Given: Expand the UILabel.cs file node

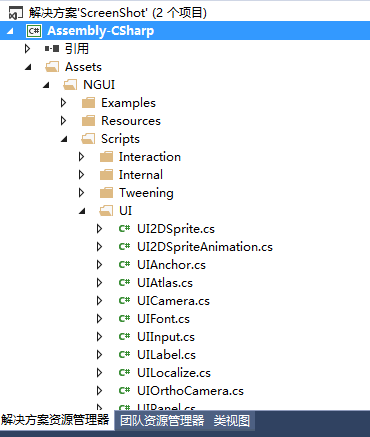Looking at the screenshot, I should [x=99, y=355].
